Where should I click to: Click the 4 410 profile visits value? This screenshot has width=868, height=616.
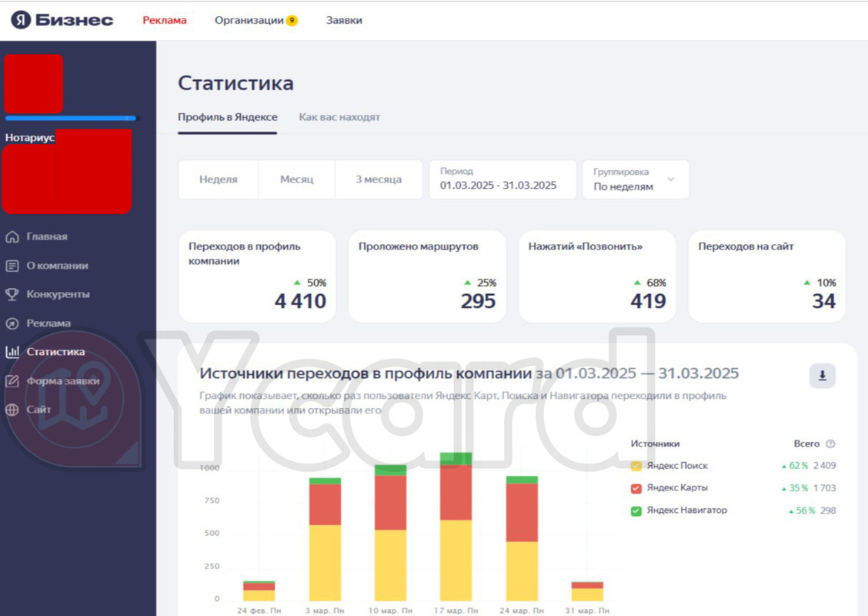coord(300,301)
